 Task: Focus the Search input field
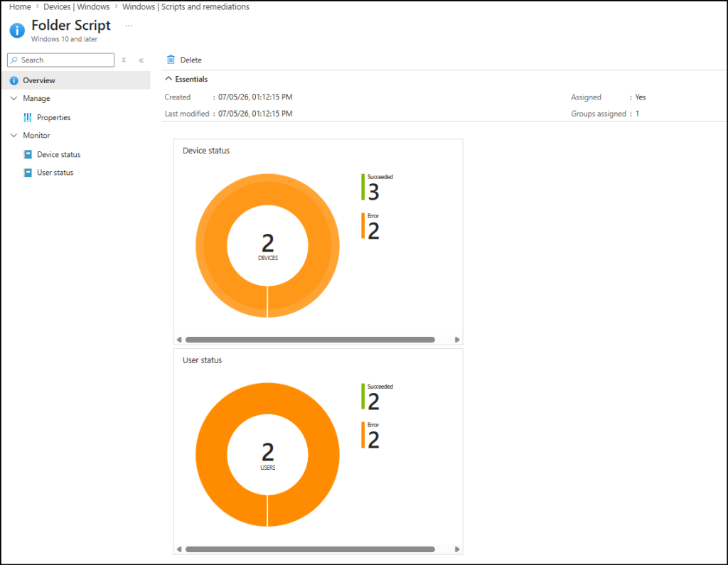tap(61, 60)
